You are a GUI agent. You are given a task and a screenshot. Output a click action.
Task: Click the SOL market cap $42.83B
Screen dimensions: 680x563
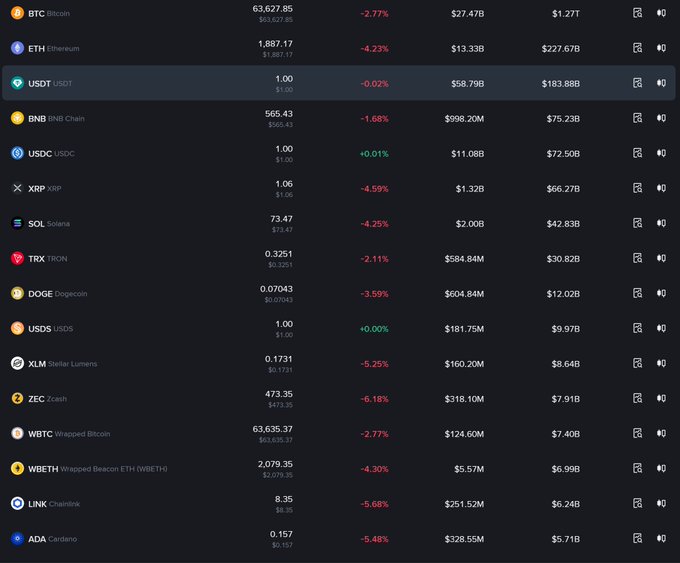(563, 224)
